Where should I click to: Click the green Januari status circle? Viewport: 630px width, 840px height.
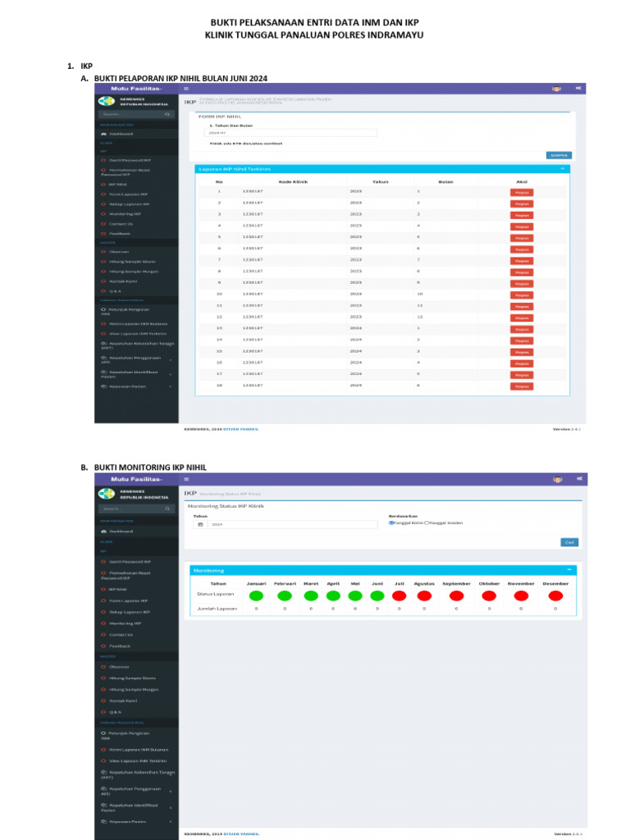pyautogui.click(x=256, y=596)
